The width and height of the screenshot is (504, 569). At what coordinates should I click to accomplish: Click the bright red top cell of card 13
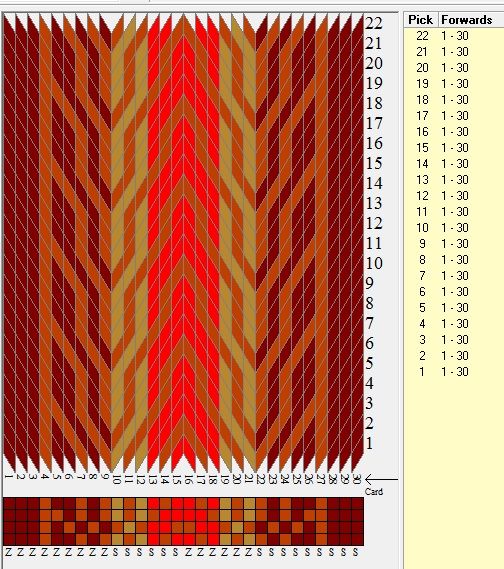click(153, 503)
